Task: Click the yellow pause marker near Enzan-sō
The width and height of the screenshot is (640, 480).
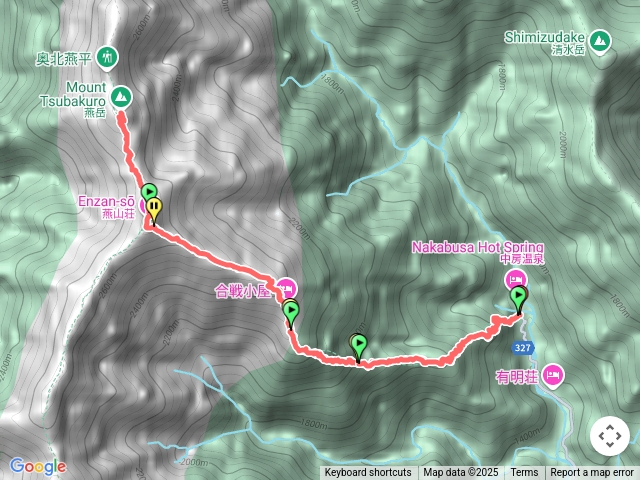Action: pos(154,210)
